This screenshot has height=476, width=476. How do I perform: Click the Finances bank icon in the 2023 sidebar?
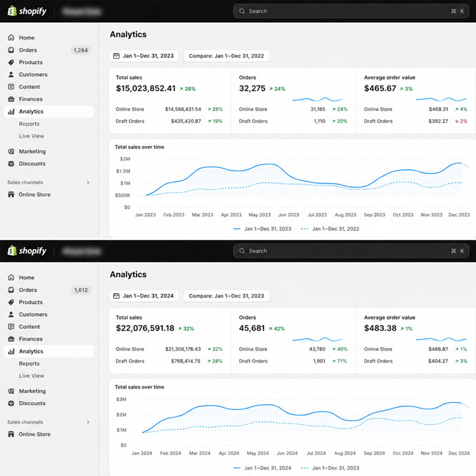(11, 99)
